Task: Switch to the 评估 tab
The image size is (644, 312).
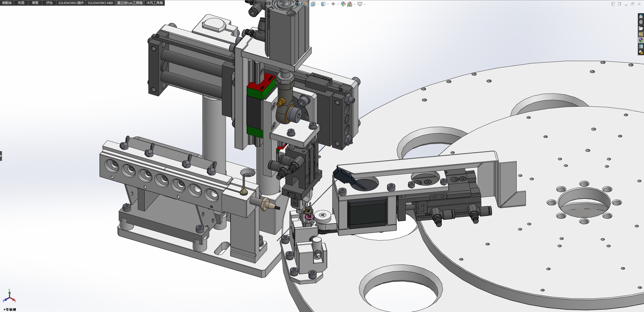Action: [x=49, y=3]
